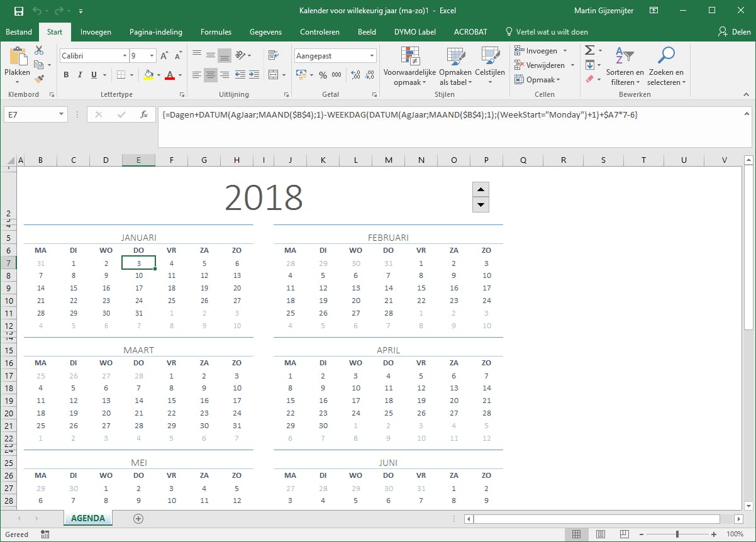This screenshot has width=756, height=542.
Task: Select the Opmaak kopiëren brush icon
Action: pos(38,78)
